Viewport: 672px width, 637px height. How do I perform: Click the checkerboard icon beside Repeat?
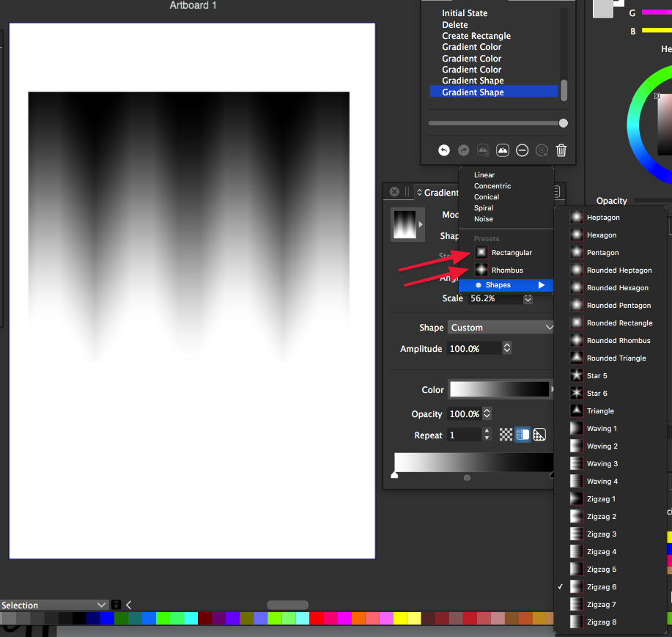click(506, 435)
